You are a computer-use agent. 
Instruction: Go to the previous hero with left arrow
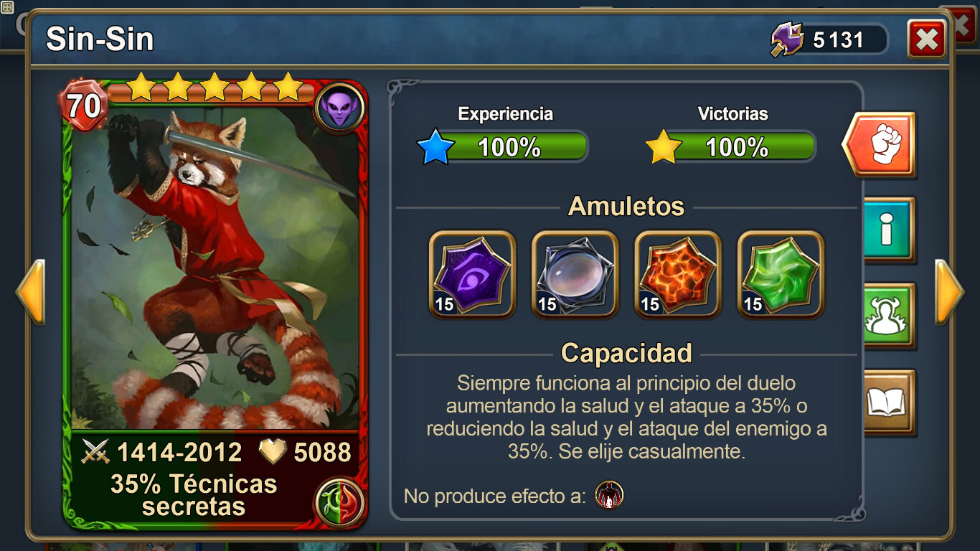pyautogui.click(x=30, y=292)
